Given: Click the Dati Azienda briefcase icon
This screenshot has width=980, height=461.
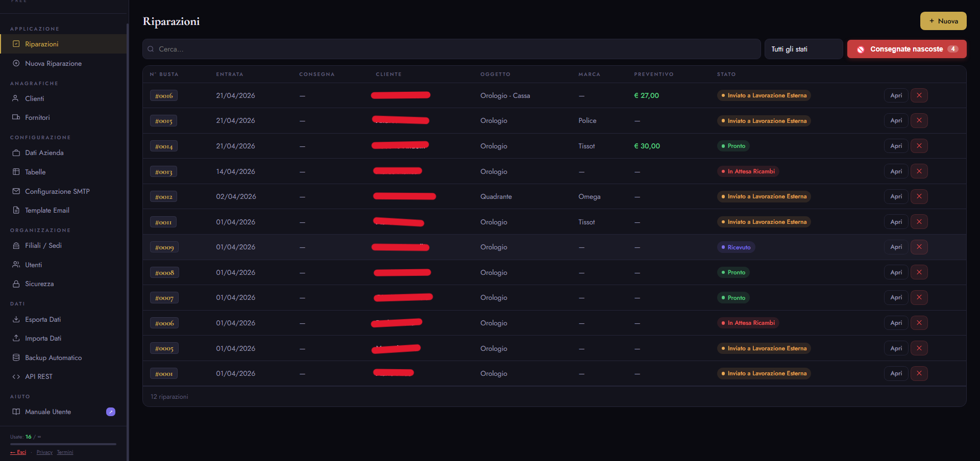Looking at the screenshot, I should [16, 152].
